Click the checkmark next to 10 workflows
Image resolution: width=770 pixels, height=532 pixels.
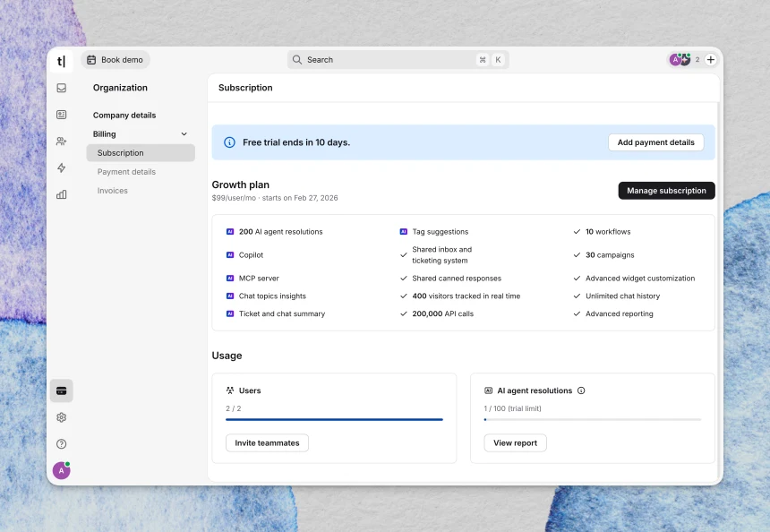click(577, 231)
